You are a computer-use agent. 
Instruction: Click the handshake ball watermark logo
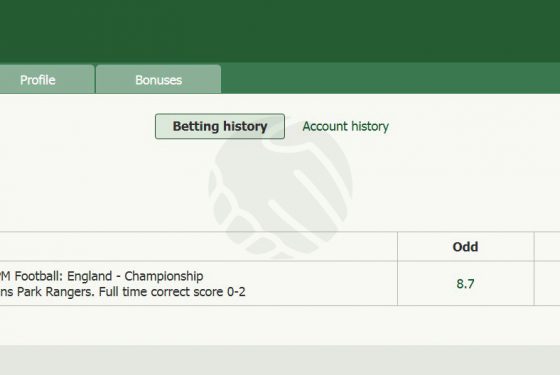coord(280,188)
